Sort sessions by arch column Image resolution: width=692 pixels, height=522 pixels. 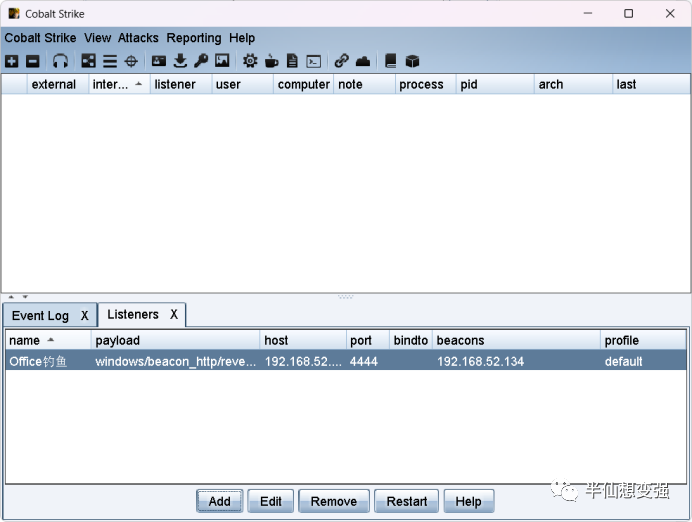coord(573,84)
